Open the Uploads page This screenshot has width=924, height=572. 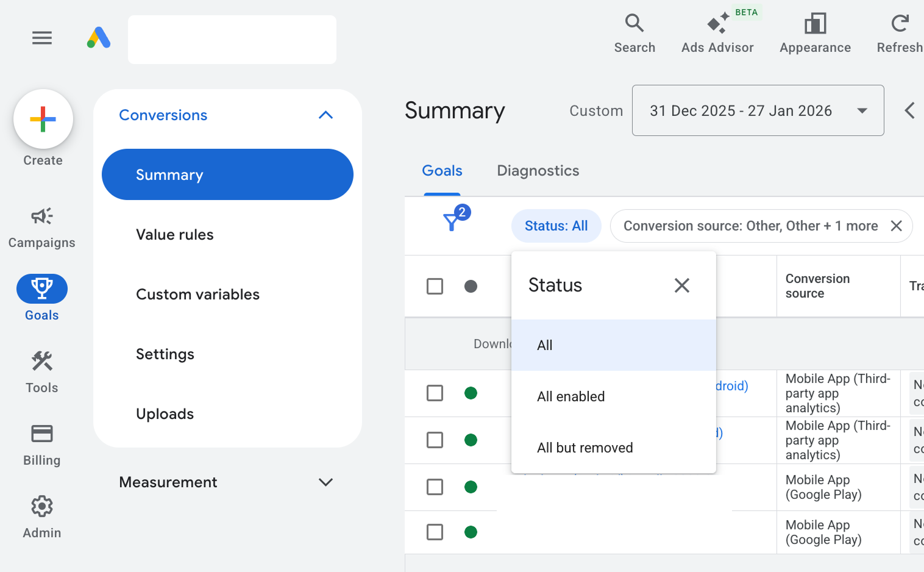[x=165, y=413]
